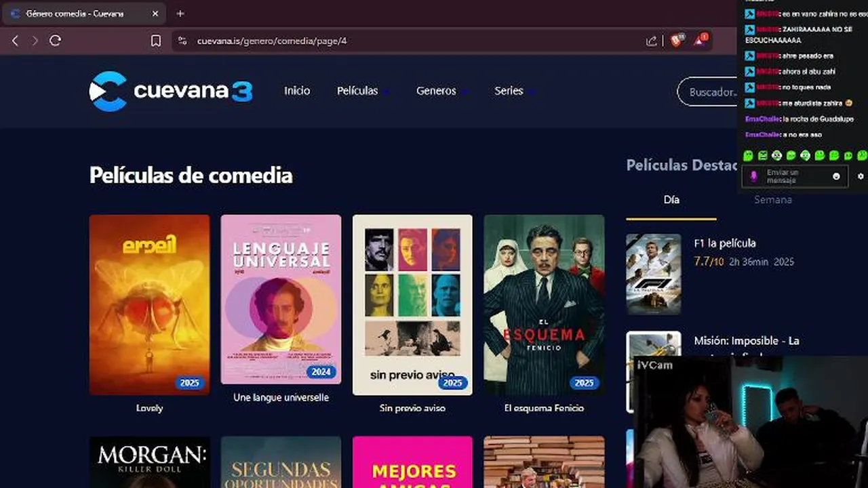Open the Brave Rewards triangle icon
This screenshot has height=488, width=868.
[x=701, y=40]
